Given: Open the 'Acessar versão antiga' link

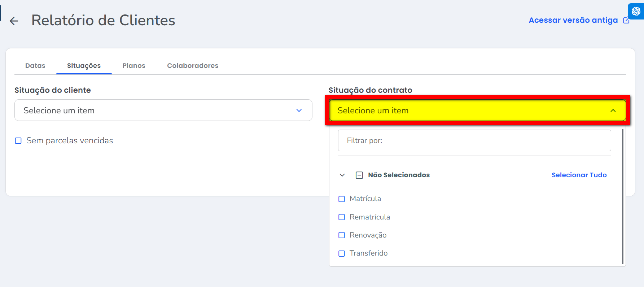Looking at the screenshot, I should click(x=573, y=20).
